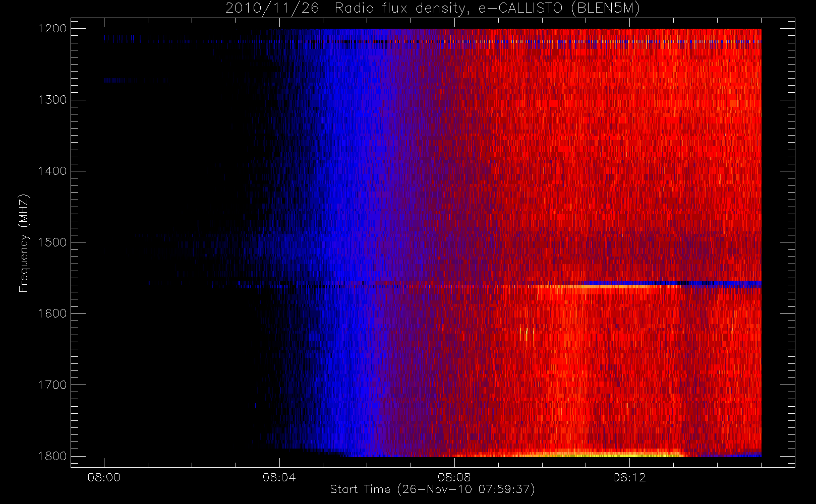816x504 pixels.
Task: Click the 1600 frequency tick label
Action: point(52,313)
